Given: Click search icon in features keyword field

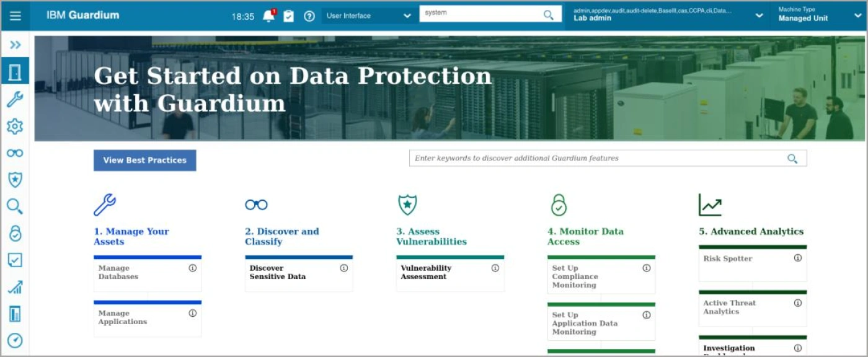Looking at the screenshot, I should (x=792, y=159).
